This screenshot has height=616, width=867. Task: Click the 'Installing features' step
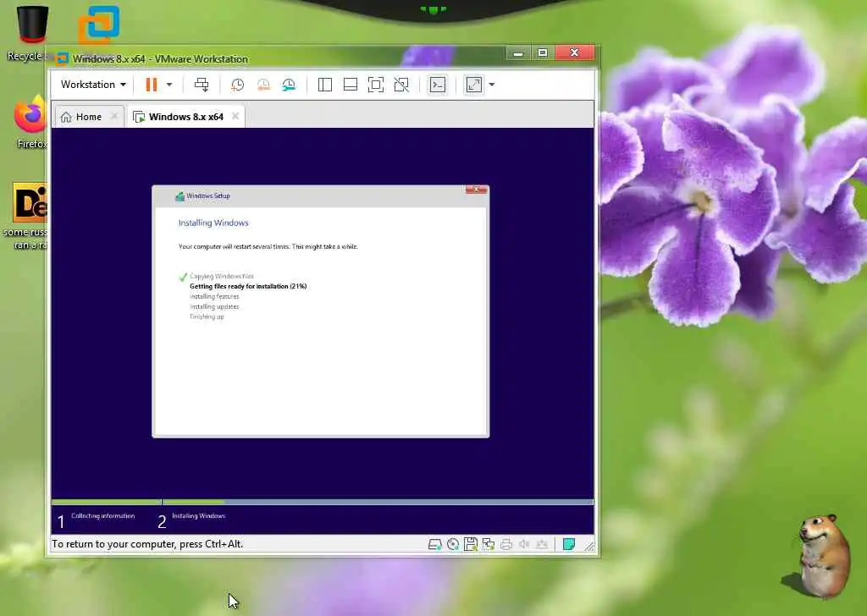point(214,297)
